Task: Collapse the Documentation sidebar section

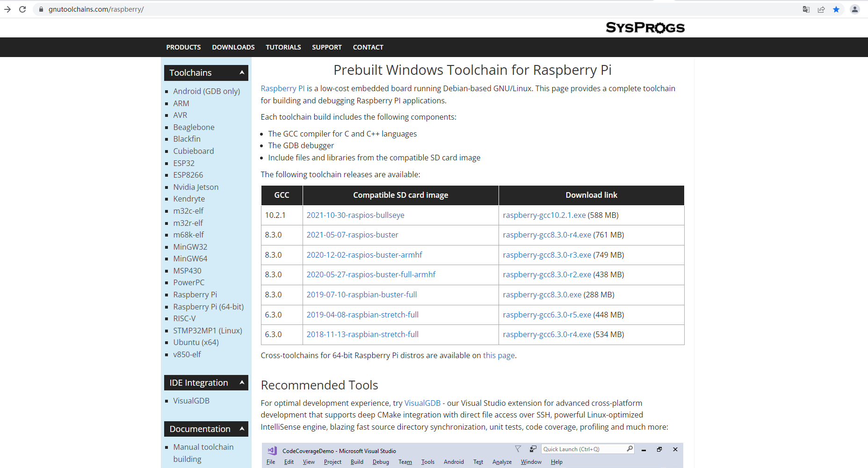Action: pyautogui.click(x=242, y=429)
